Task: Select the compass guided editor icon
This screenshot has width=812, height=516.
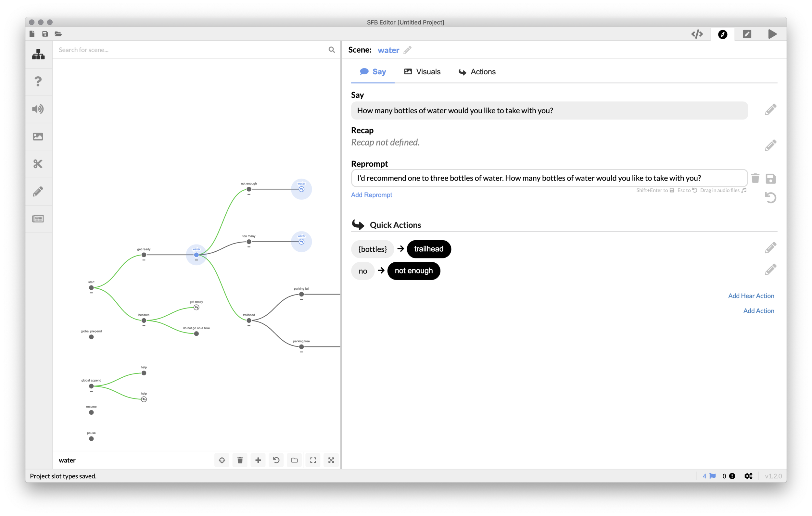Action: [x=722, y=34]
